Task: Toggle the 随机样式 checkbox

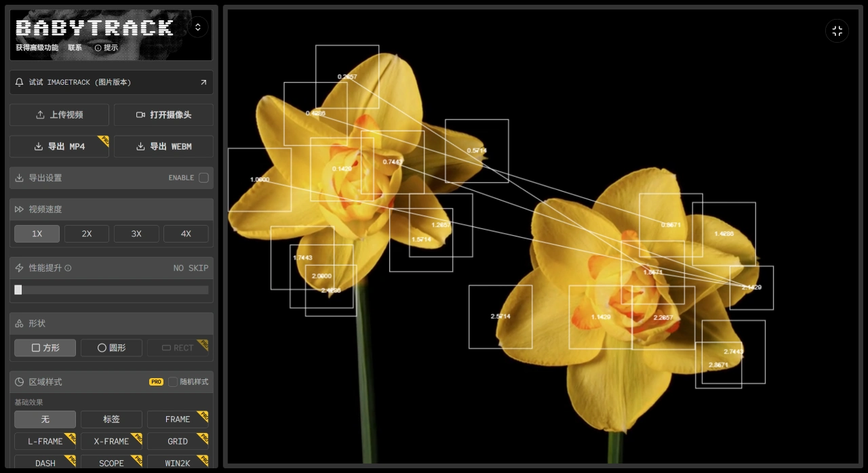Action: coord(173,382)
